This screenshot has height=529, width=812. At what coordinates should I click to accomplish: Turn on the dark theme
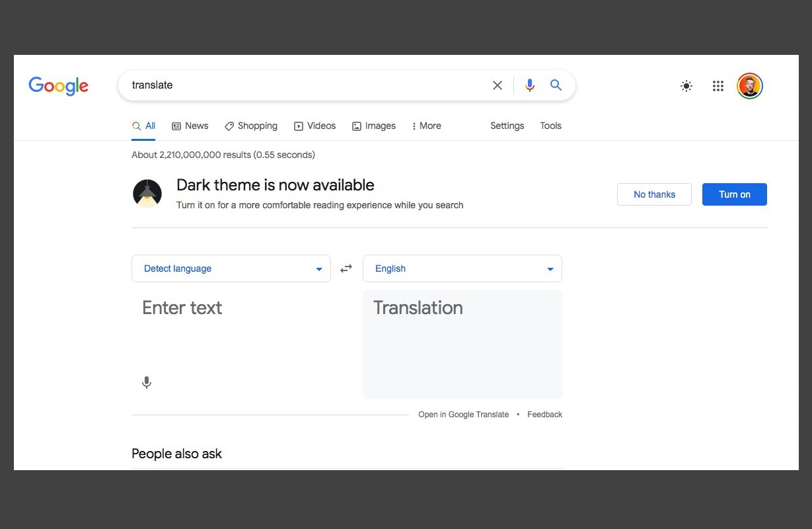click(734, 194)
